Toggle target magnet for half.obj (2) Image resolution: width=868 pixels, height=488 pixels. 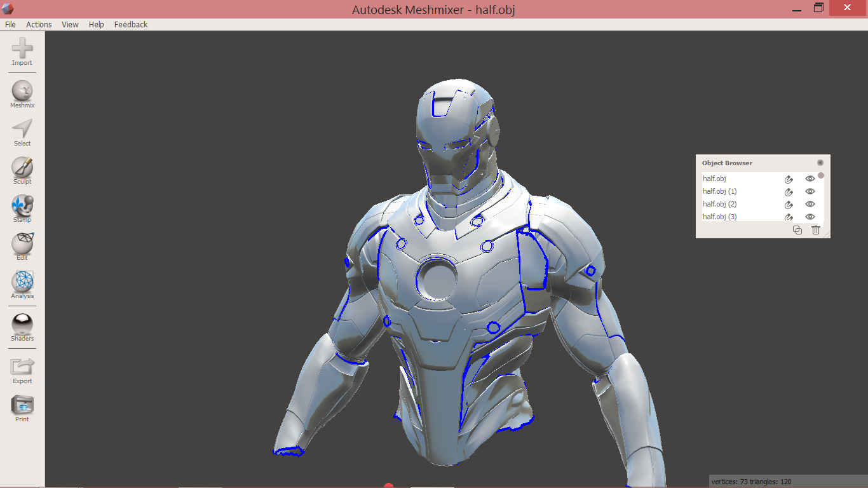tap(789, 204)
